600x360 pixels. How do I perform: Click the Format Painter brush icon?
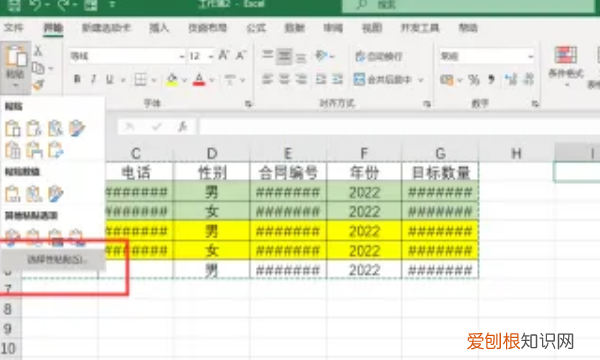(x=38, y=85)
